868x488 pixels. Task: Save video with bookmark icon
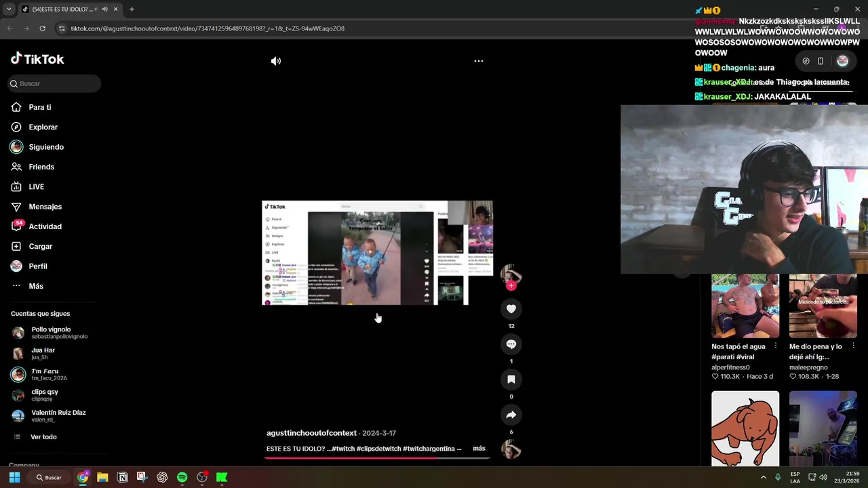(511, 380)
